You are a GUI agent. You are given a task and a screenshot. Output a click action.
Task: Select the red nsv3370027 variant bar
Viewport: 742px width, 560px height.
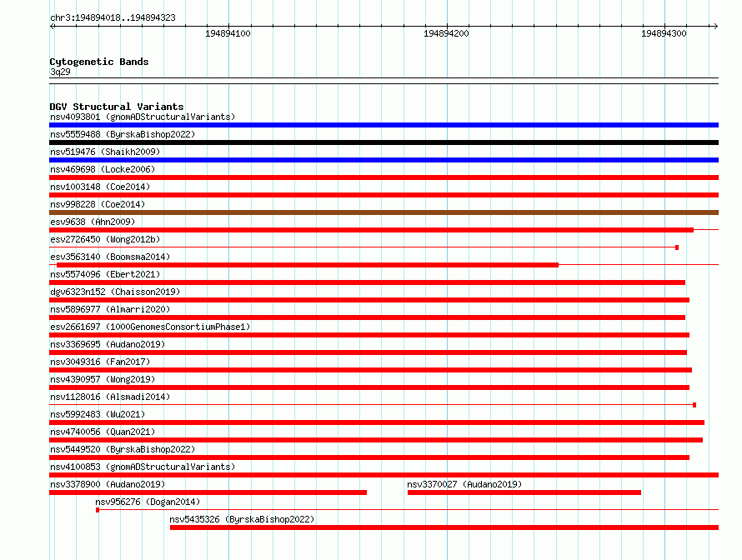[524, 492]
